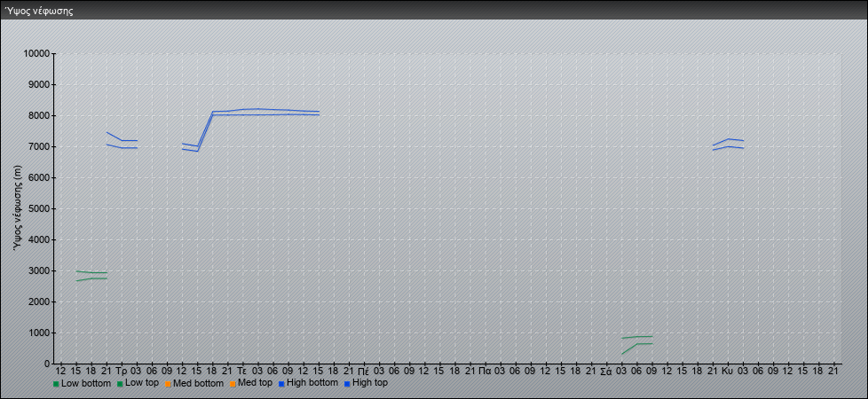Screen dimensions: 868x399
Task: Click the 8000 y-axis value
Action: (x=39, y=115)
